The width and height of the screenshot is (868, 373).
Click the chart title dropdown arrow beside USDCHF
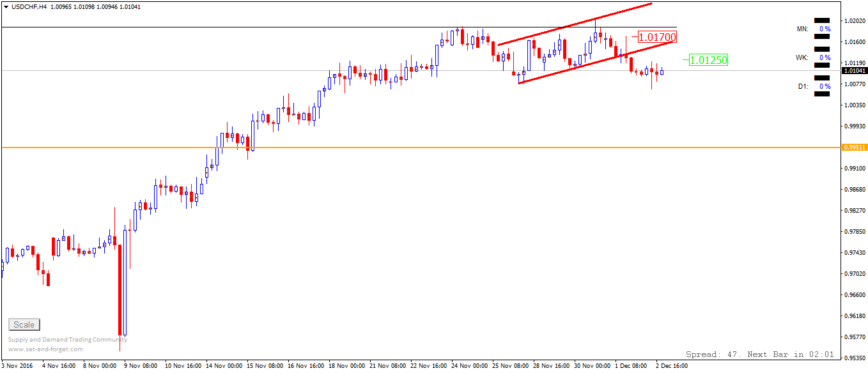click(6, 6)
